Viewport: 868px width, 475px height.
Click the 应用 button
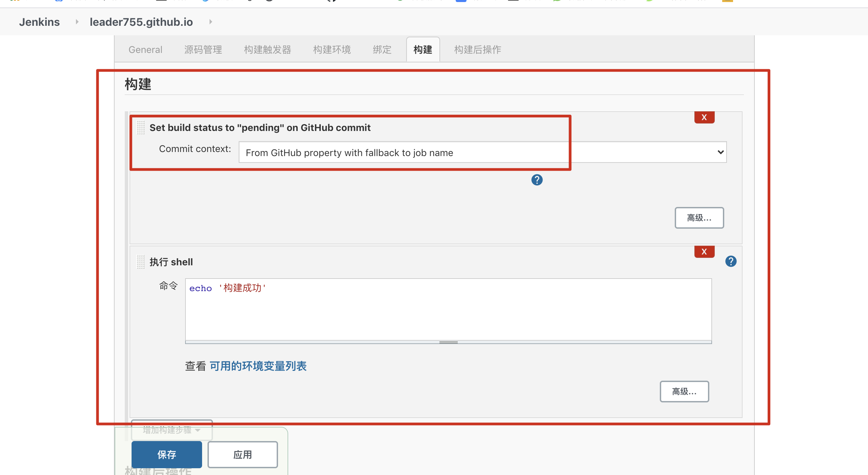point(242,455)
